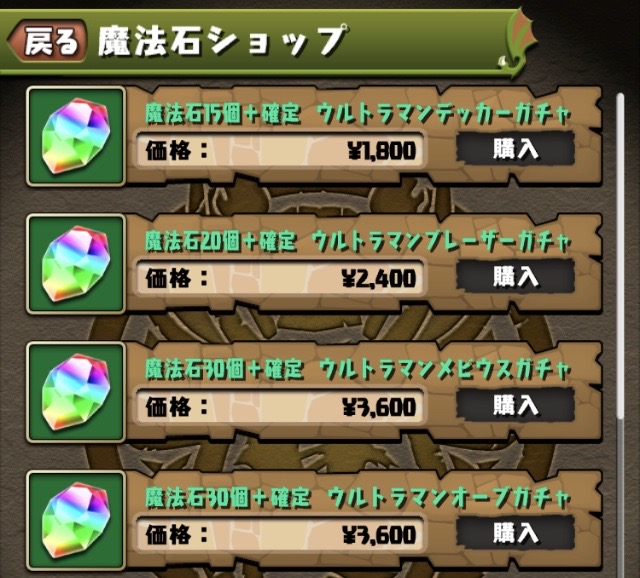This screenshot has width=640, height=578.
Task: Select the 魔法石20個+確定 ウルトラマンブレーザーガチャ title
Action: [358, 241]
